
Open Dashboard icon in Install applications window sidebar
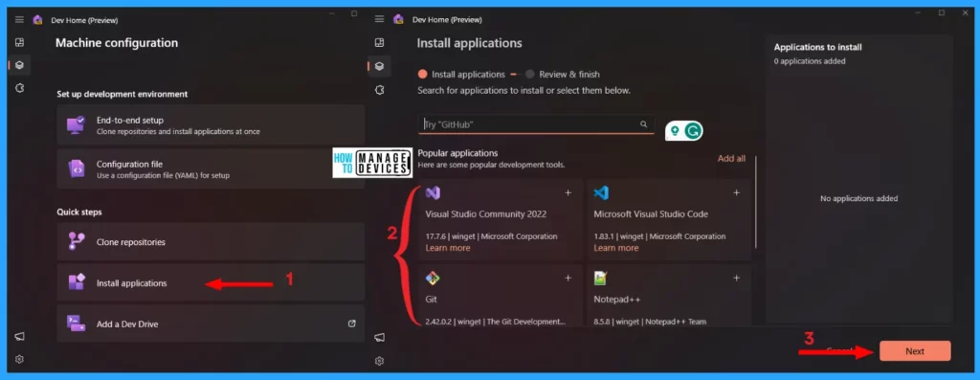pos(379,42)
